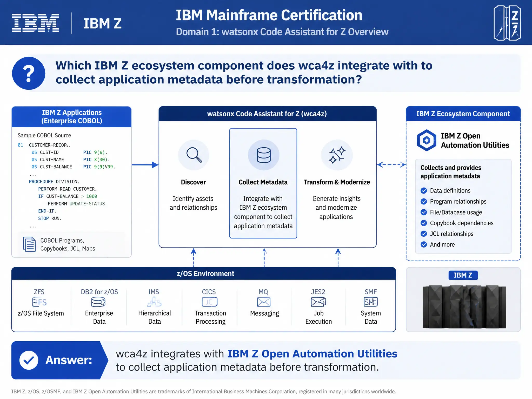Viewport: 532px width, 399px height.
Task: Click the Domain 1 subtitle text
Action: (x=282, y=32)
